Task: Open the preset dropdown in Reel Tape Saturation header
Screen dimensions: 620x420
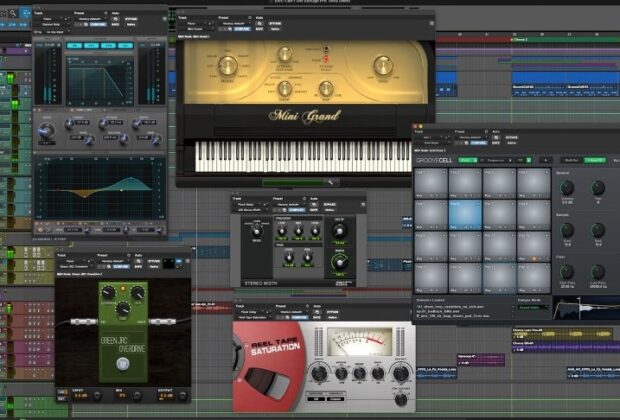Action: pyautogui.click(x=293, y=312)
